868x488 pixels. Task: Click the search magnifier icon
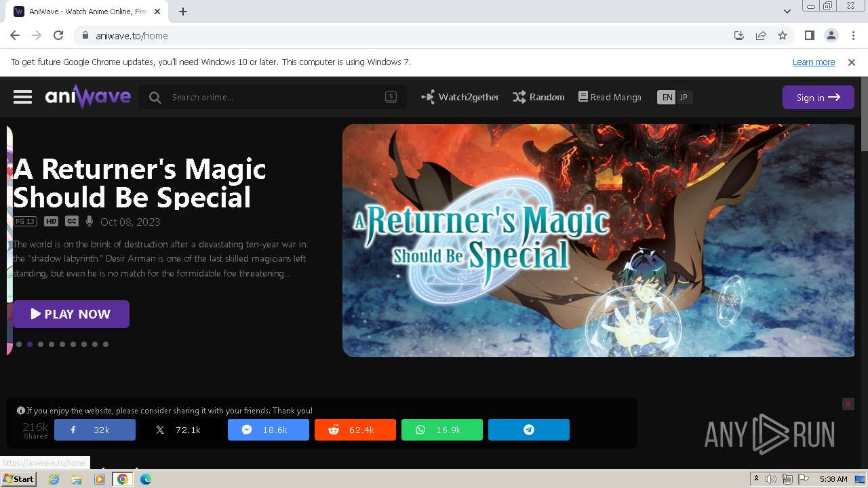(x=155, y=98)
